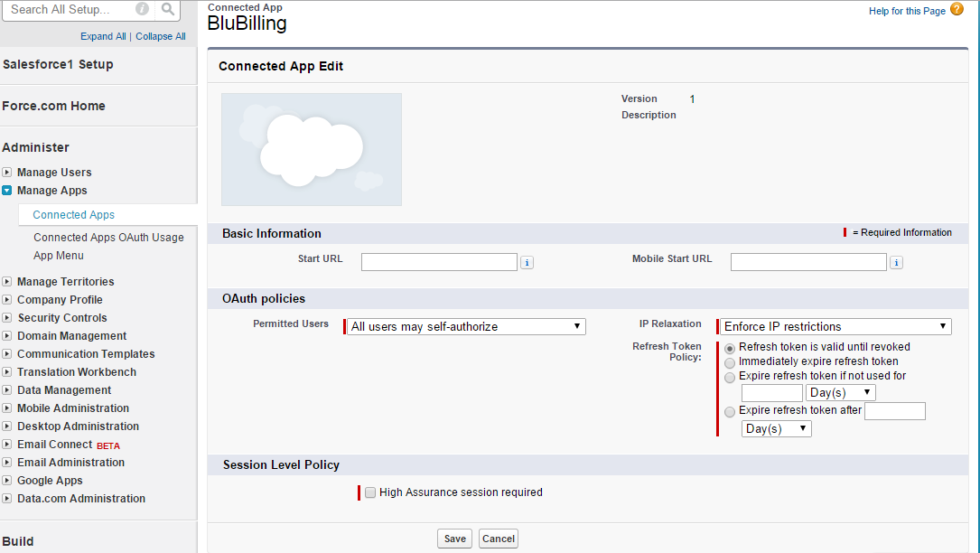This screenshot has height=553, width=980.
Task: Click the Expand All link
Action: pyautogui.click(x=103, y=36)
